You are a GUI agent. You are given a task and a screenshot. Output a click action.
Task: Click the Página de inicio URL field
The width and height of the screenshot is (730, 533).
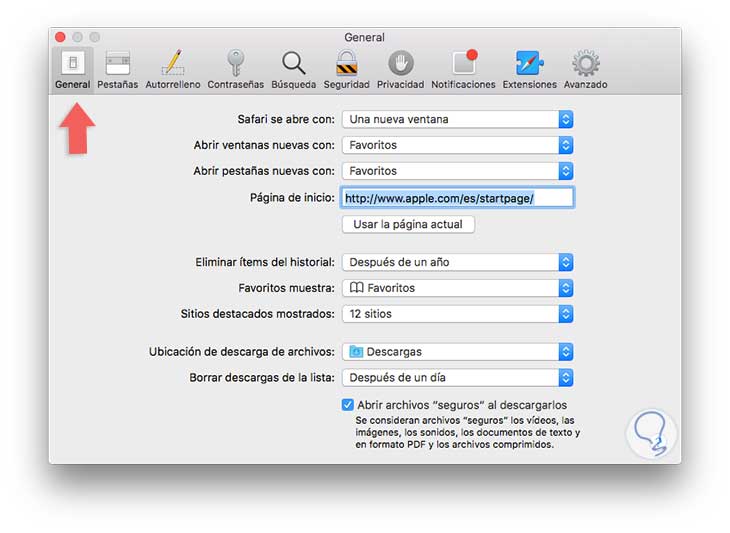(457, 198)
